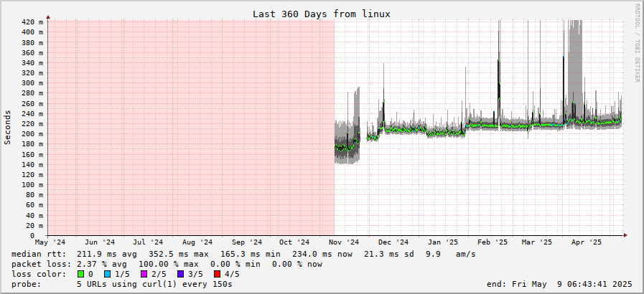Click the graph title "Last 360 Days from linux"
Screen dimensions: 644x294
pos(322,14)
